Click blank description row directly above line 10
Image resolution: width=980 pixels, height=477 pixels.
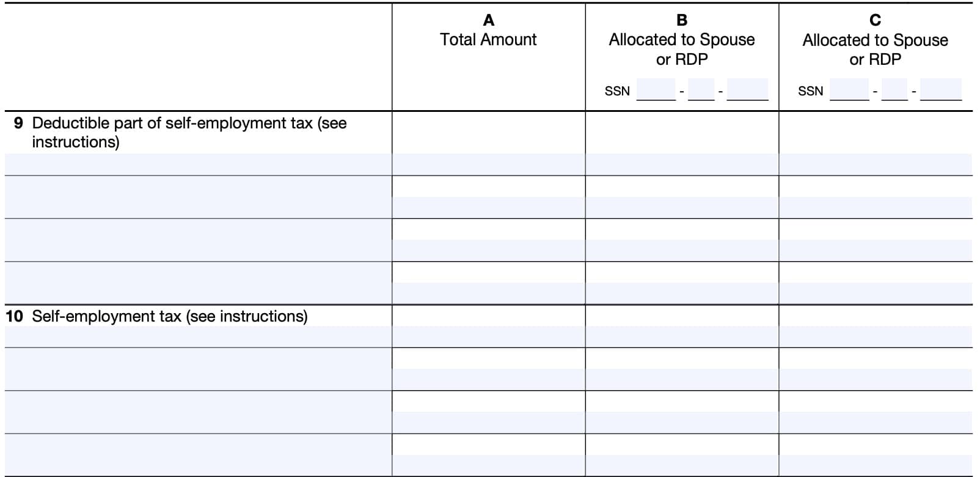click(198, 283)
